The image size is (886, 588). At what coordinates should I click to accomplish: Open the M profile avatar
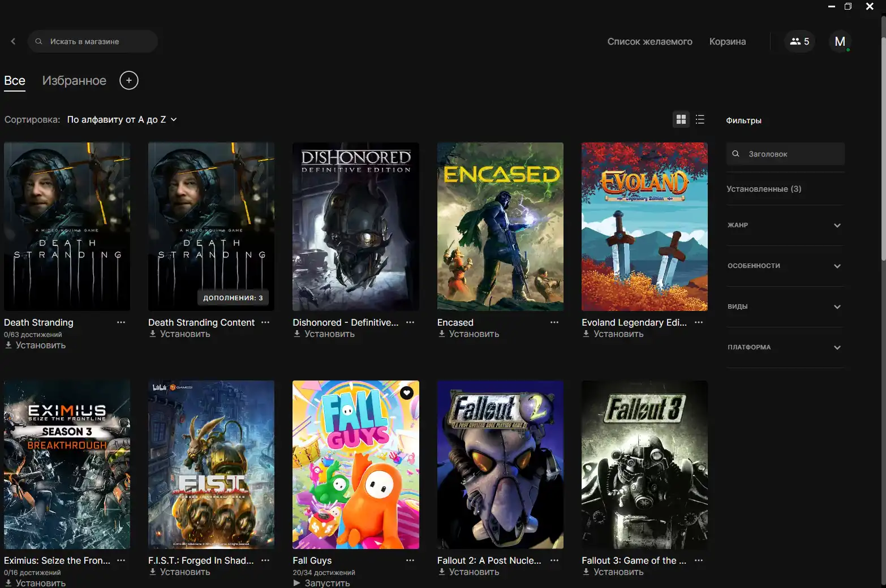click(840, 41)
